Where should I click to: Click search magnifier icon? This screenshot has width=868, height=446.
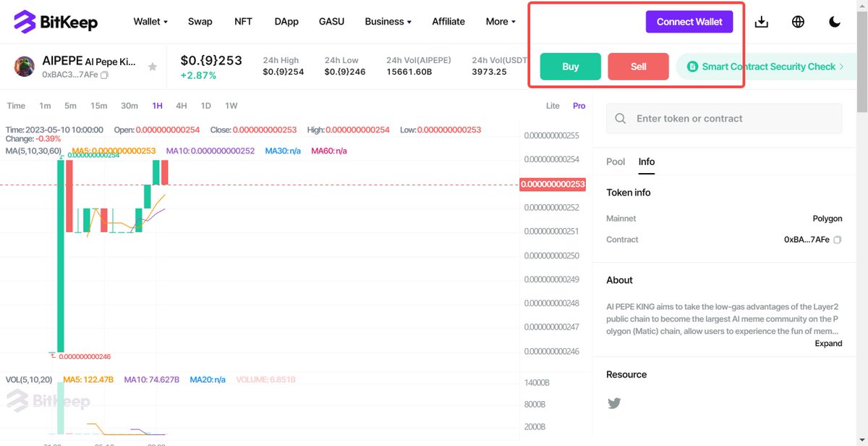621,119
